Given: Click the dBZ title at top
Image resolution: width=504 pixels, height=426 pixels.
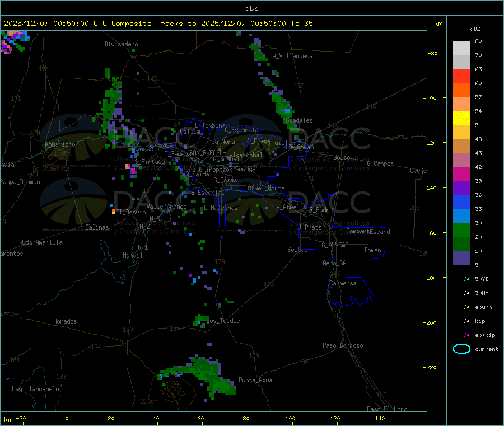Looking at the screenshot, I should point(251,8).
